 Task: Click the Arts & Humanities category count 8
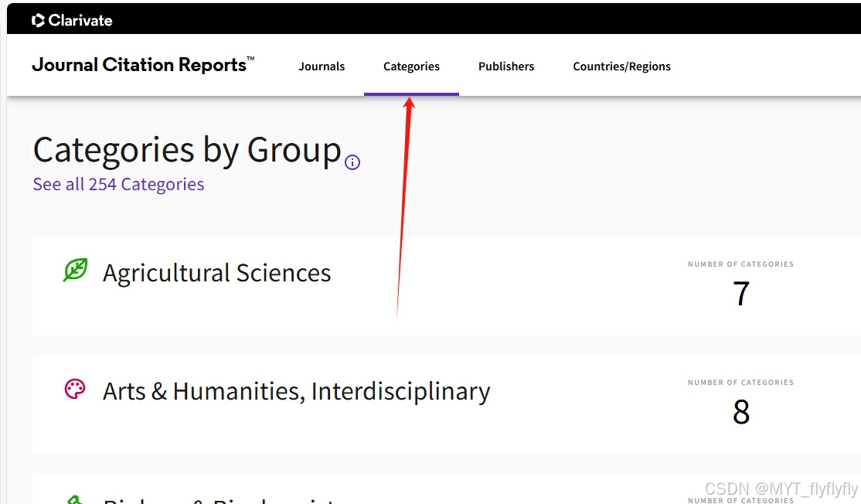click(740, 412)
